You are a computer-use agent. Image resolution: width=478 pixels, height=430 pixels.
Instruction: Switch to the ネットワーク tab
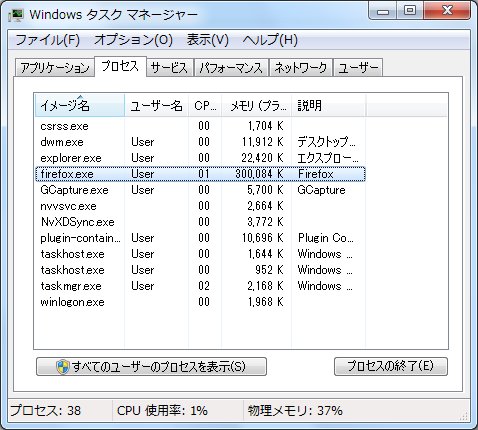301,68
